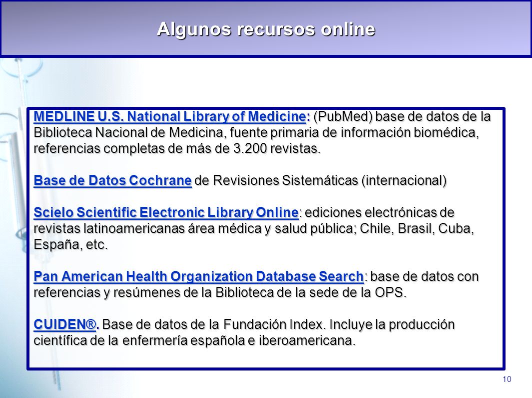This screenshot has height=398, width=532.
Task: Click the text 'España, etc.'
Action: click(70, 244)
